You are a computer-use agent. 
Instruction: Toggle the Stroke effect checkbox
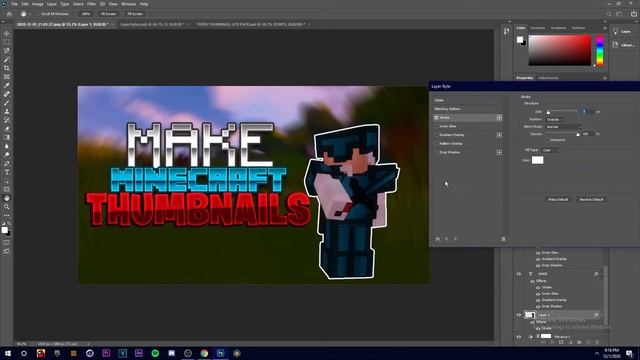point(436,118)
